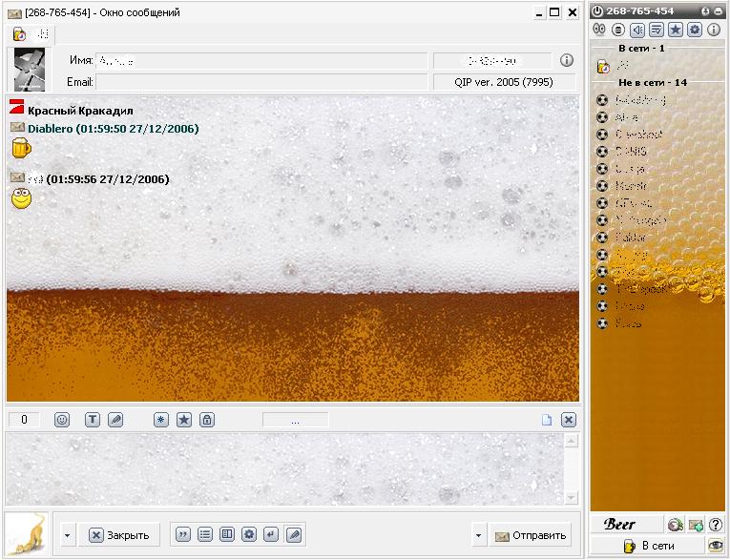Viewport: 730px width, 560px height.
Task: Click the help question mark icon
Action: [715, 525]
